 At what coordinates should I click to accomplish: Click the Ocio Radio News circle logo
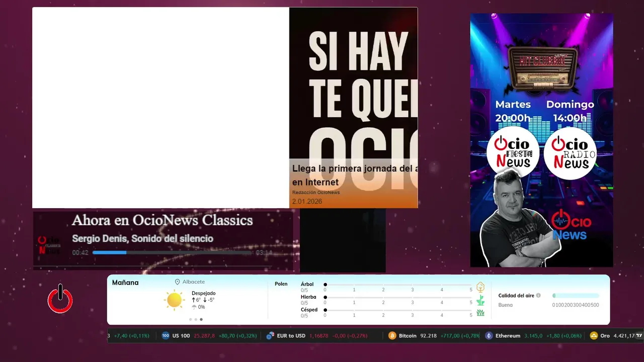[570, 153]
